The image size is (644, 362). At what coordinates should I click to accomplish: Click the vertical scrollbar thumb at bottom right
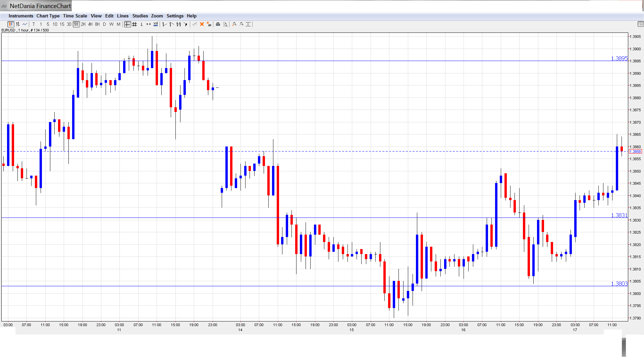(624, 347)
